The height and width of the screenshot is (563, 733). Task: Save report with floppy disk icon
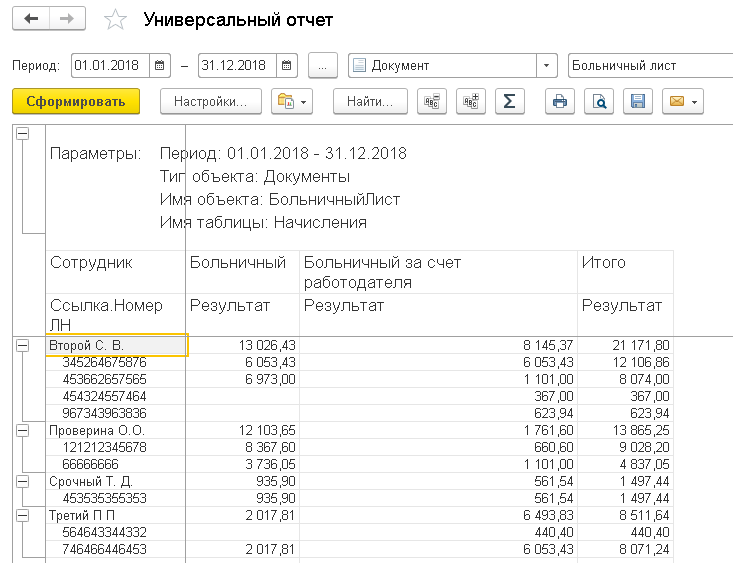[638, 101]
